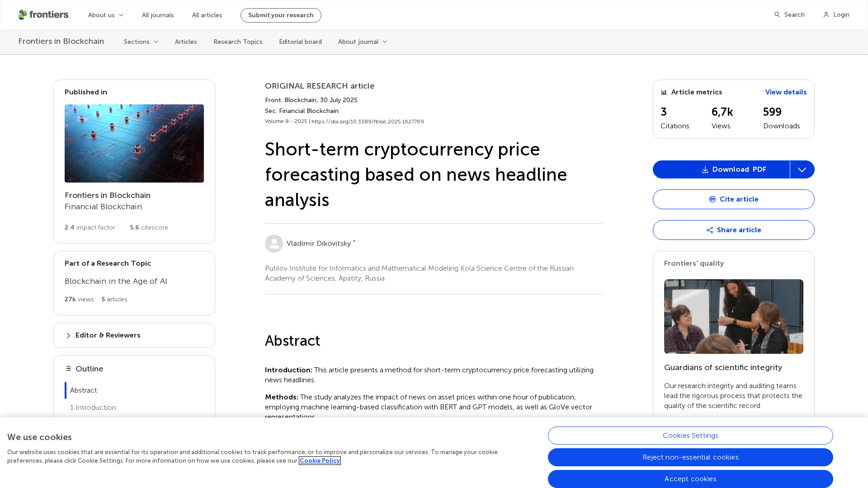Open the Download PDF format dropdown arrow
This screenshot has height=488, width=868.
point(802,170)
